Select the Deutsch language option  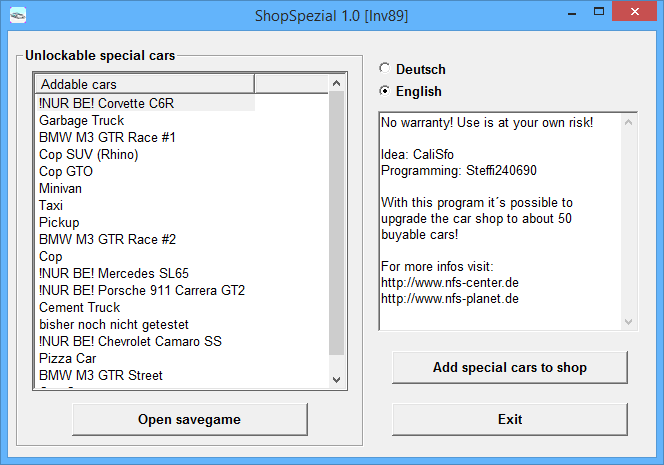coord(385,69)
